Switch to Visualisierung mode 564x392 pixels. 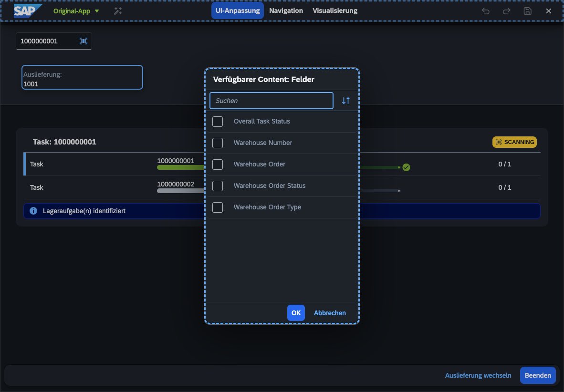click(x=335, y=10)
